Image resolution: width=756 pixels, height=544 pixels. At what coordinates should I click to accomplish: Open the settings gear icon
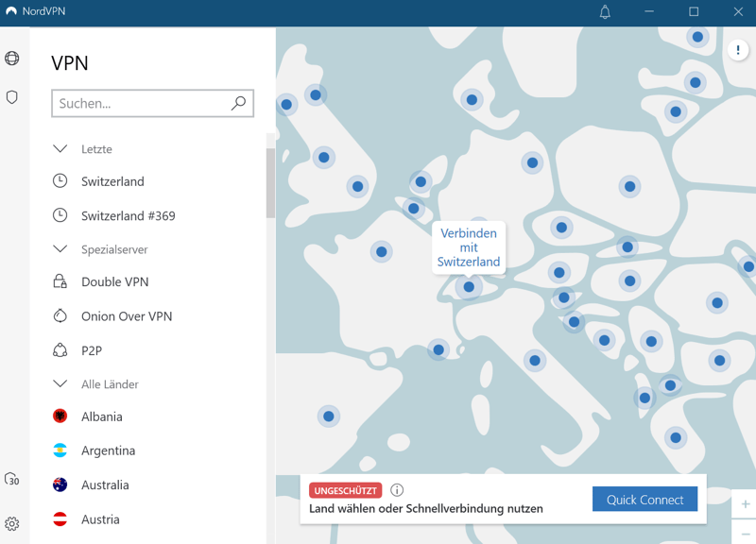12,523
